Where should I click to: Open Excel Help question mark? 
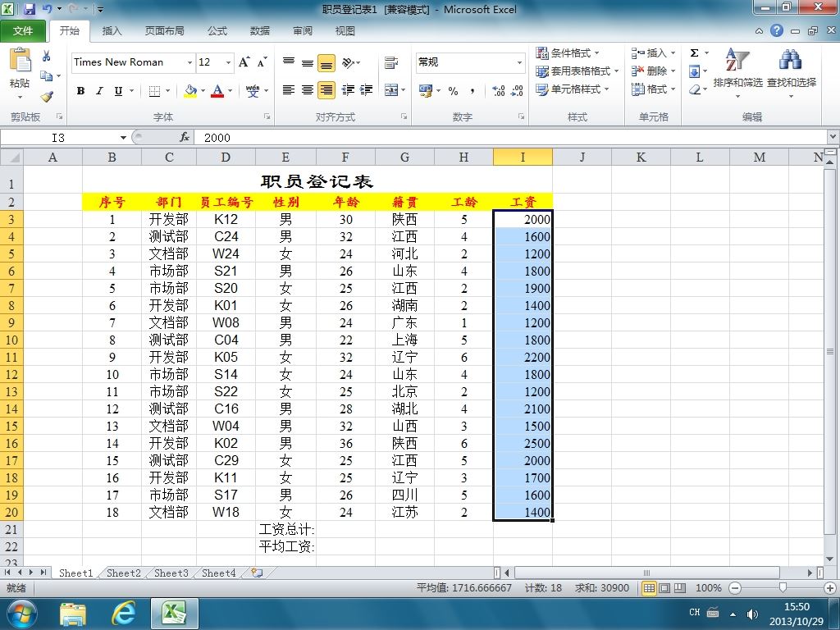click(x=776, y=30)
